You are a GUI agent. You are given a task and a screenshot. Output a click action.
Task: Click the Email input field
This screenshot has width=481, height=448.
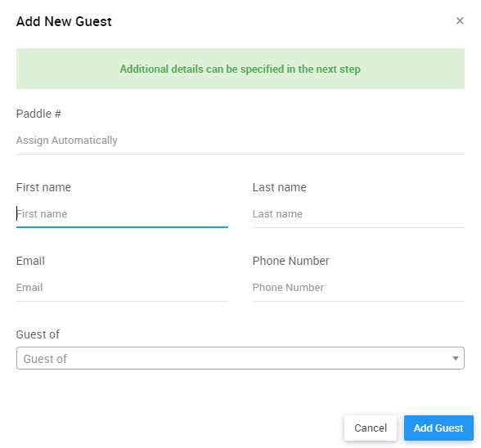122,288
